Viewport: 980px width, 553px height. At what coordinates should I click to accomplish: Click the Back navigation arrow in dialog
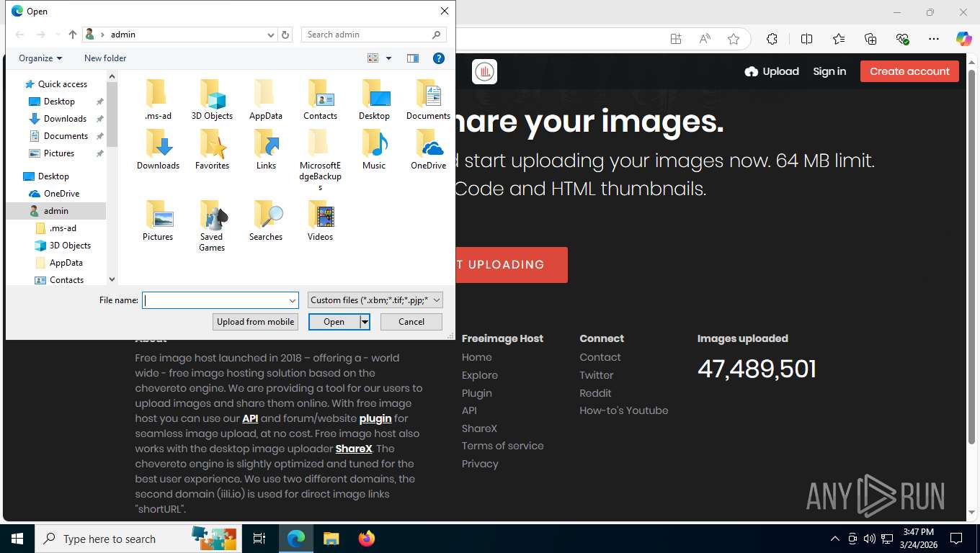tap(19, 35)
